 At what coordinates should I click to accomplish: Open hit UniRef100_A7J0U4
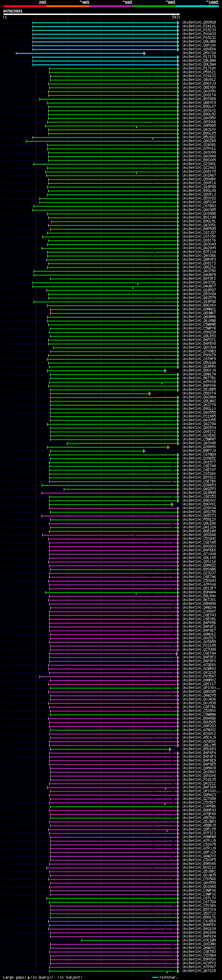[x=199, y=554]
